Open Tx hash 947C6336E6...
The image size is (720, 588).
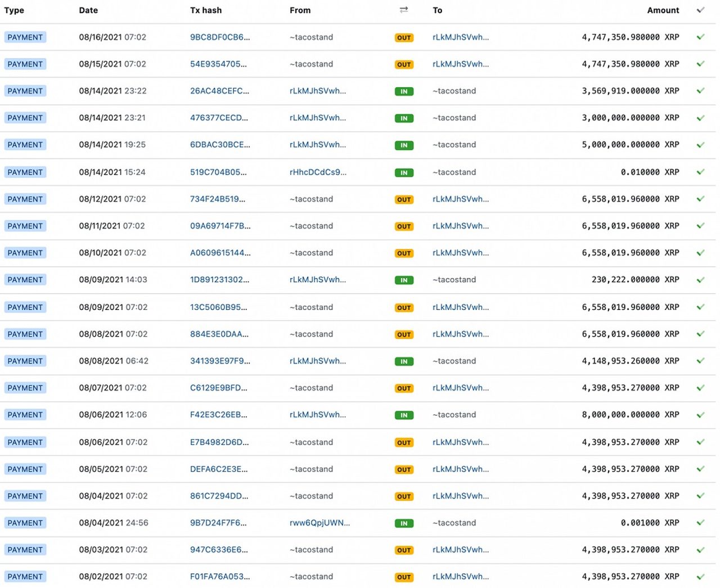click(x=219, y=550)
